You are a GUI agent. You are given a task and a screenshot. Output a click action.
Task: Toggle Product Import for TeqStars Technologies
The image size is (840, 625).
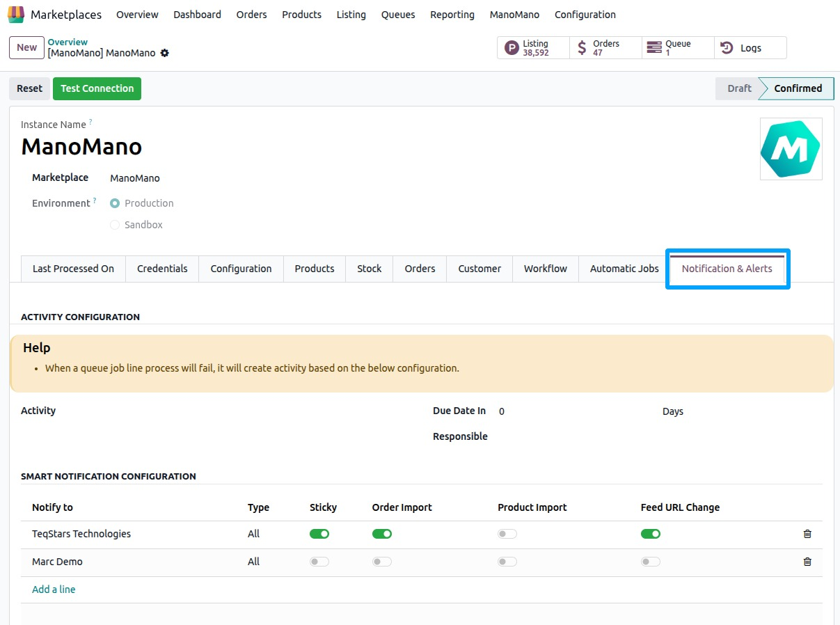coord(507,534)
